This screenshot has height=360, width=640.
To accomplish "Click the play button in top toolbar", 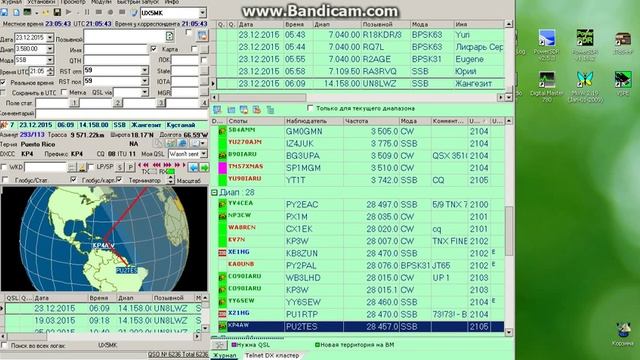I will [69, 12].
